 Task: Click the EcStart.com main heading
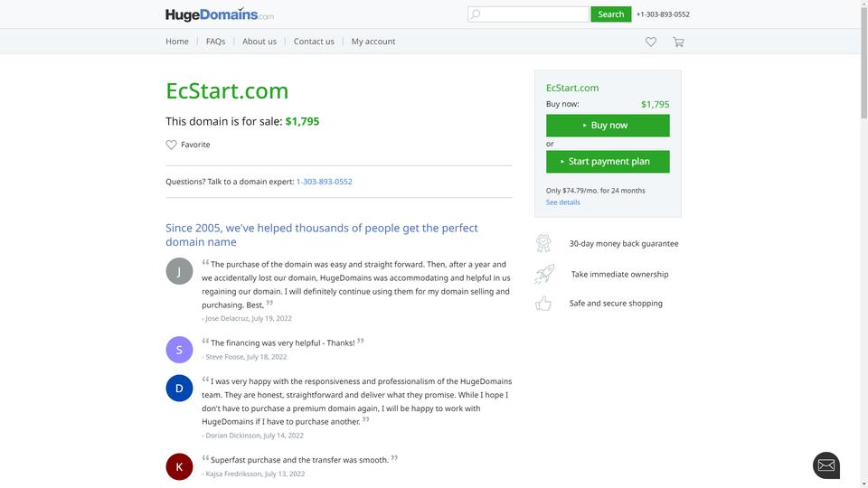pos(227,90)
